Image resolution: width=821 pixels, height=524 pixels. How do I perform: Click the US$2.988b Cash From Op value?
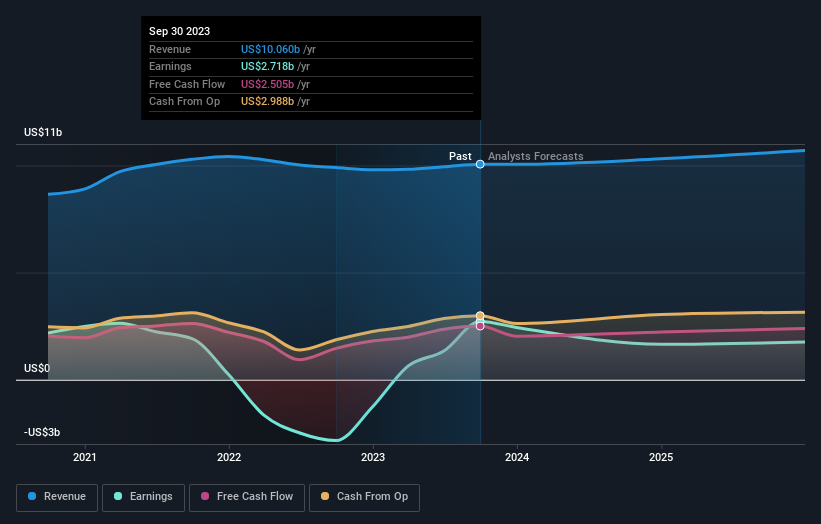[x=269, y=101]
